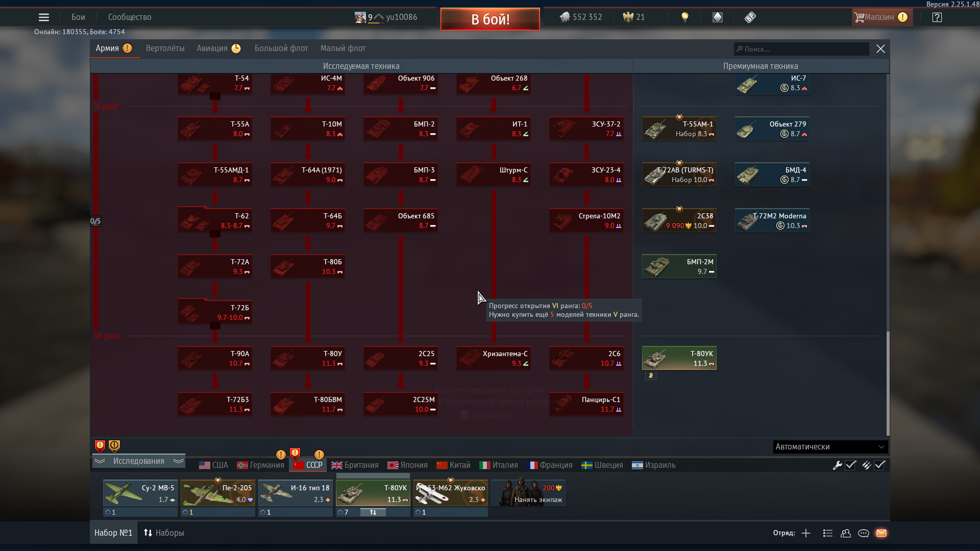This screenshot has width=980, height=551.
Task: Select the Т-80УК premium vehicle card
Action: (x=679, y=358)
